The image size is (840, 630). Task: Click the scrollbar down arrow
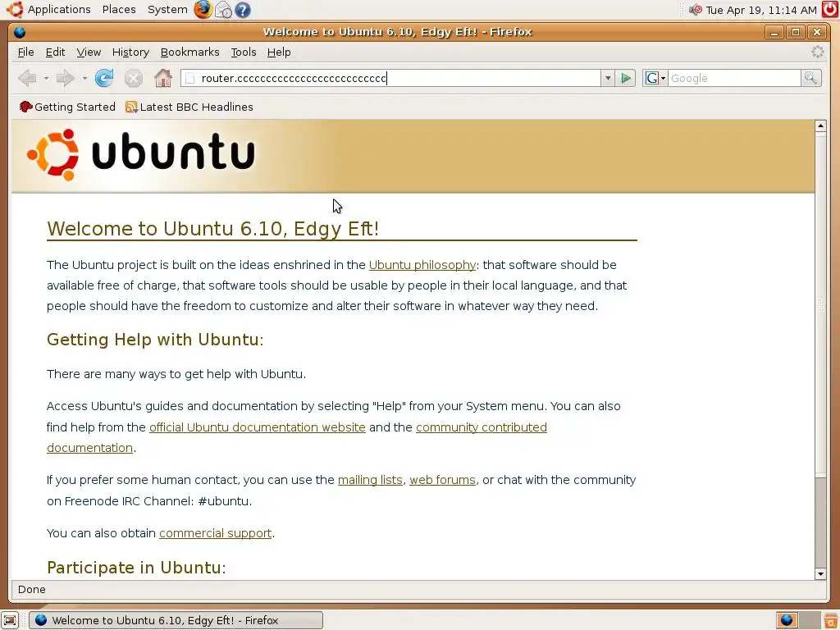click(x=820, y=573)
